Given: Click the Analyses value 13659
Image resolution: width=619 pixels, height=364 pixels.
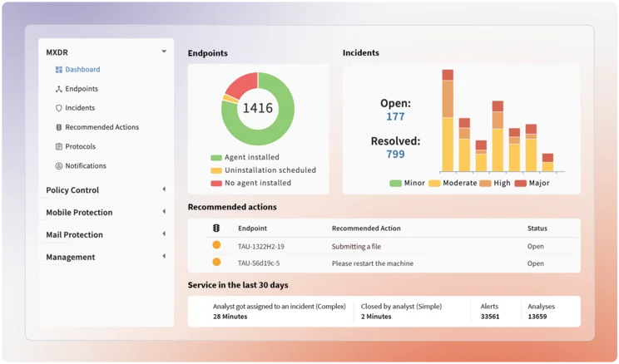Looking at the screenshot, I should 537,317.
